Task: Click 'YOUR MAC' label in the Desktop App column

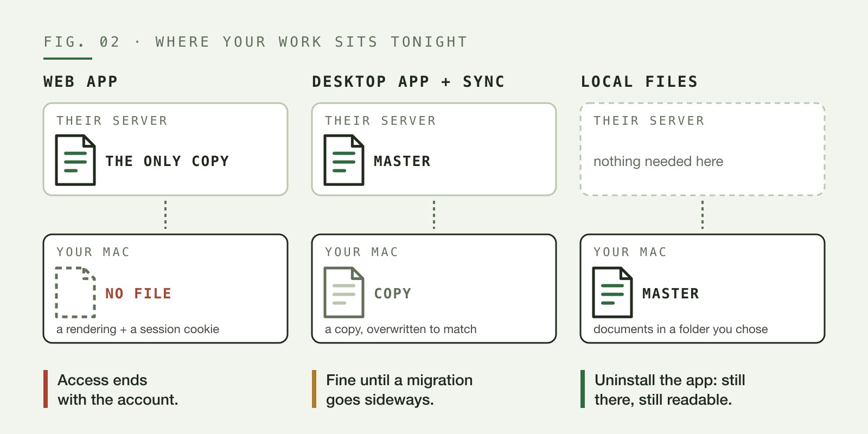Action: (x=362, y=252)
